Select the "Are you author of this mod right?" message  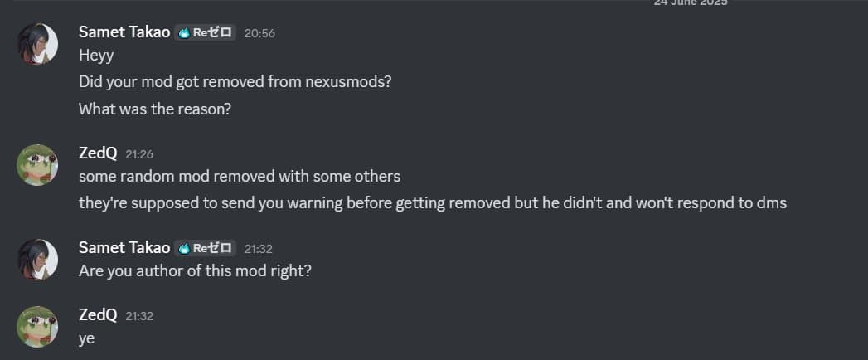195,270
